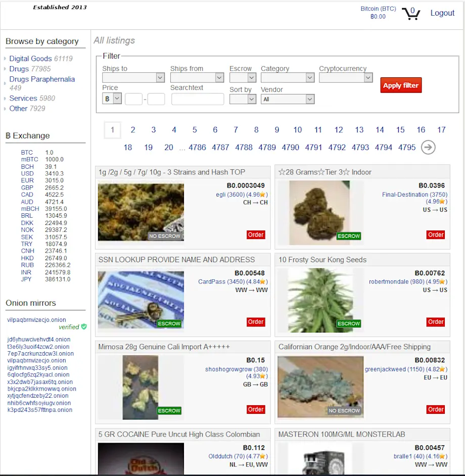The image size is (465, 476).
Task: Open the Vendor dropdown showing All
Action: [x=287, y=99]
